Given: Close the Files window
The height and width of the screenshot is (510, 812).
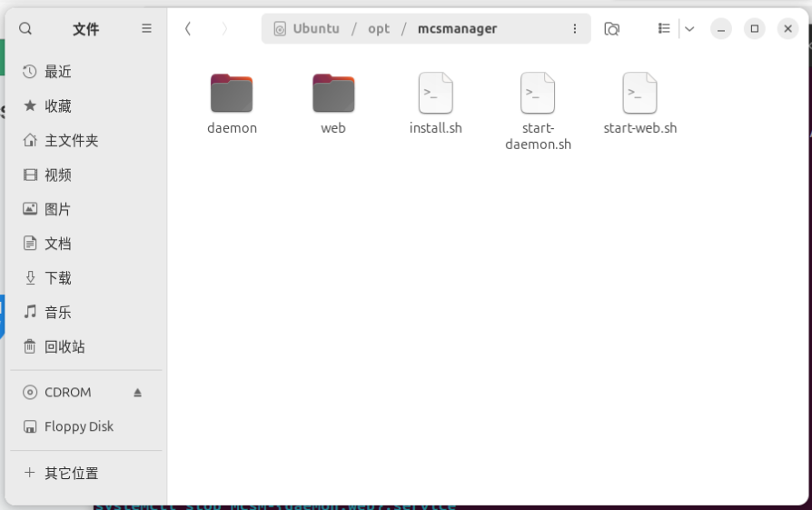Looking at the screenshot, I should [787, 28].
